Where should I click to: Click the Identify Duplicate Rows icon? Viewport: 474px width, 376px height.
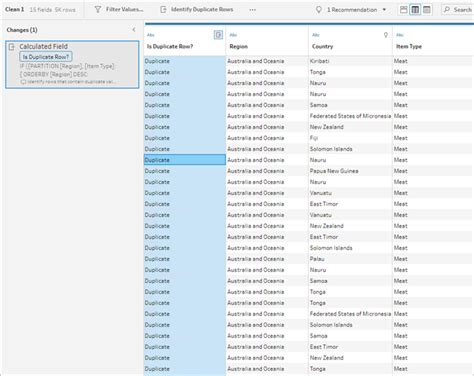coord(163,10)
